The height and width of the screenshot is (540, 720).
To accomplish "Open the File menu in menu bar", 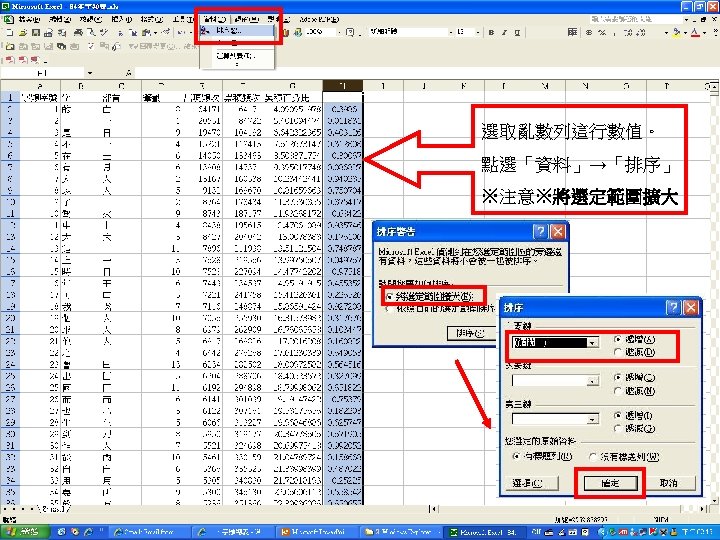I will 29,19.
